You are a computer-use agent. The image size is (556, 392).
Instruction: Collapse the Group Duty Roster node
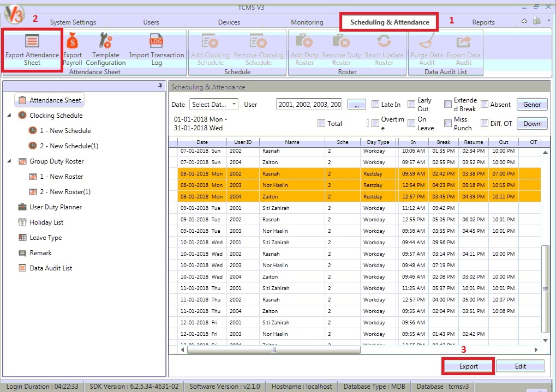(9, 161)
